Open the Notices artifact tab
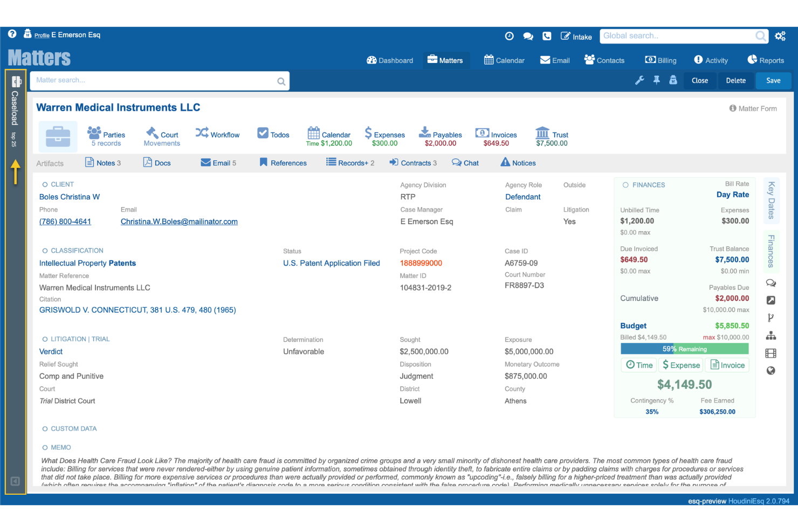798x532 pixels. (x=518, y=163)
